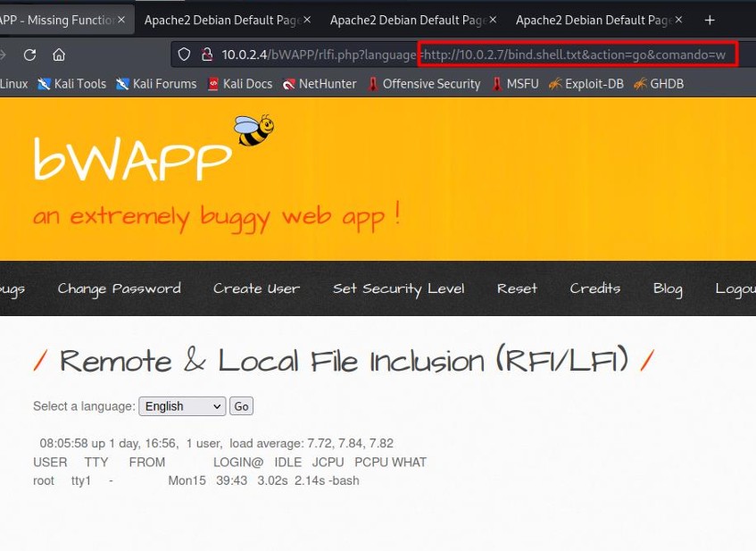The height and width of the screenshot is (551, 756).
Task: Open NetHunter bookmark
Action: point(320,84)
